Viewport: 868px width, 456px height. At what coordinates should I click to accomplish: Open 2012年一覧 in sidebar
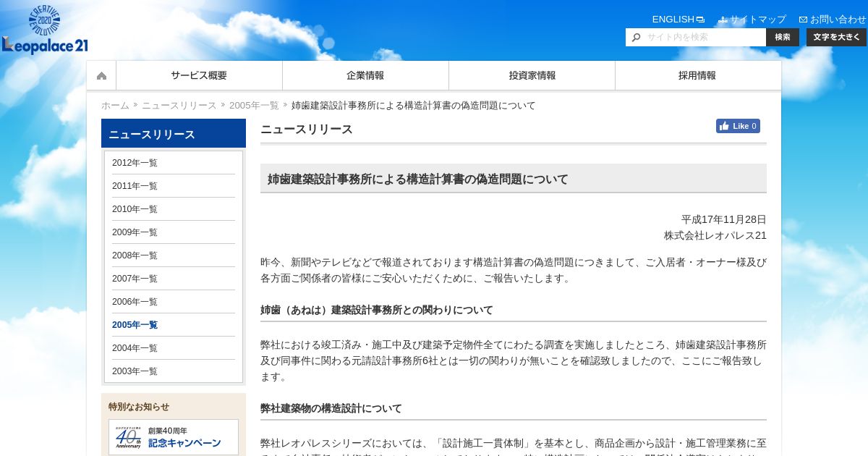click(174, 163)
